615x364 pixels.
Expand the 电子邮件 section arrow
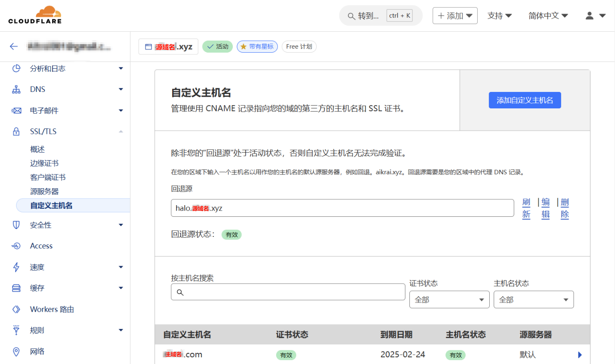click(121, 111)
